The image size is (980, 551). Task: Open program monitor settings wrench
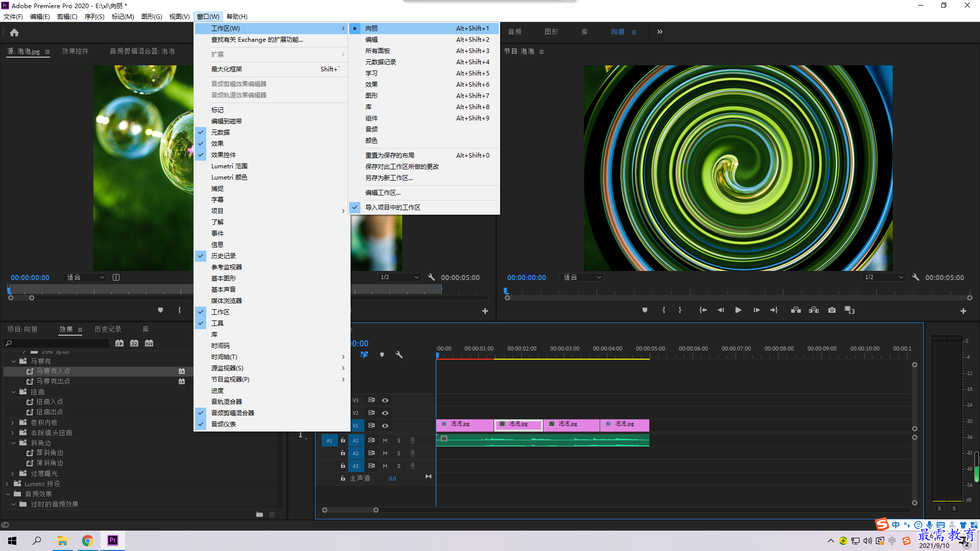click(916, 278)
